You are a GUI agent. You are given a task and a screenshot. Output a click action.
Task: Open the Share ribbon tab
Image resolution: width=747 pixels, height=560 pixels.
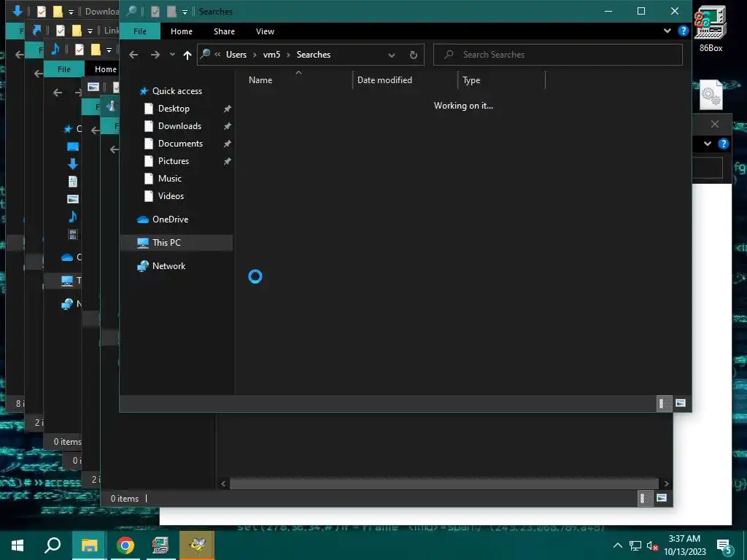click(x=224, y=31)
